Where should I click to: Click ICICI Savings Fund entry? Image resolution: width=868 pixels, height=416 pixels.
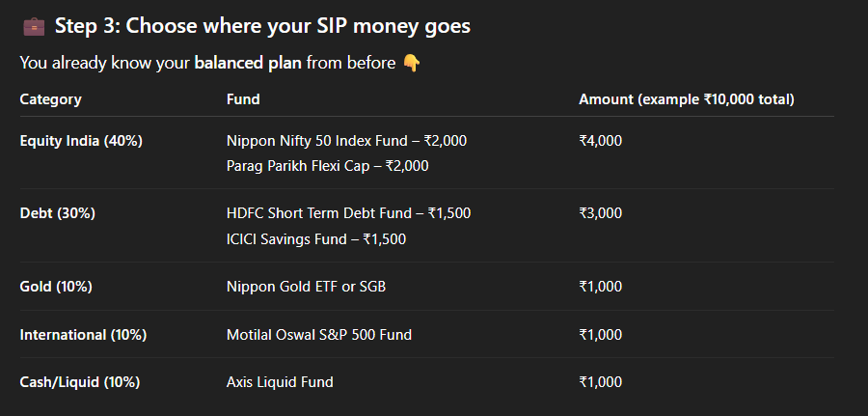pyautogui.click(x=316, y=238)
